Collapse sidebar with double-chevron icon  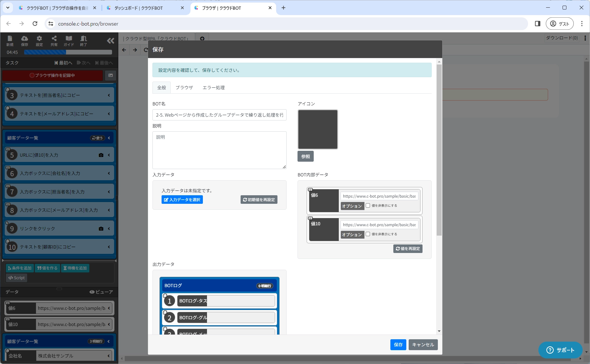(x=111, y=41)
